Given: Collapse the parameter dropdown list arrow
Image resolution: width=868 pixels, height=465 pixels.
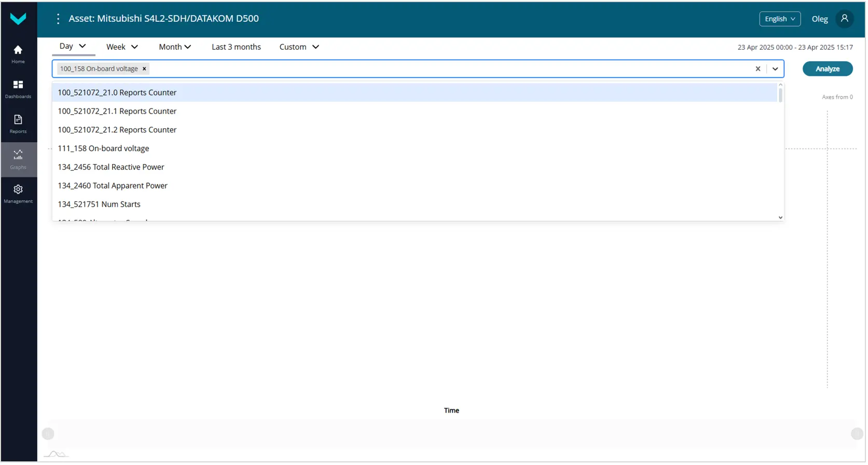Looking at the screenshot, I should [775, 69].
